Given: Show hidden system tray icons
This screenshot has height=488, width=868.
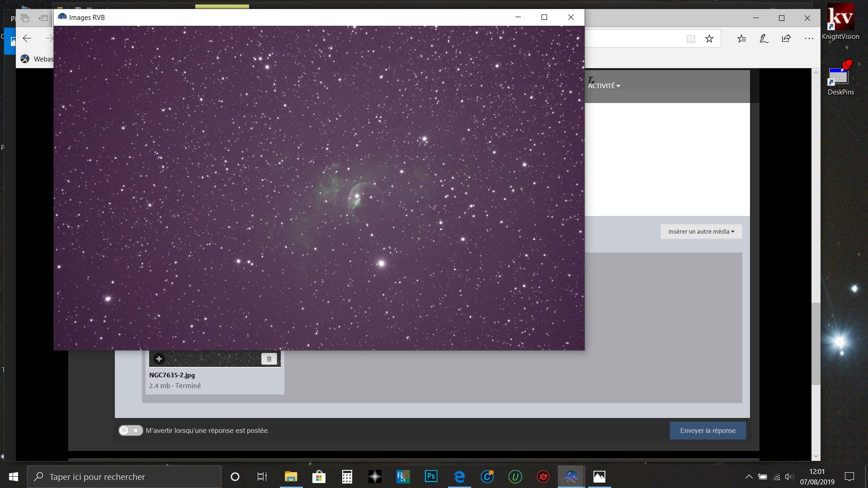Looking at the screenshot, I should pyautogui.click(x=749, y=477).
